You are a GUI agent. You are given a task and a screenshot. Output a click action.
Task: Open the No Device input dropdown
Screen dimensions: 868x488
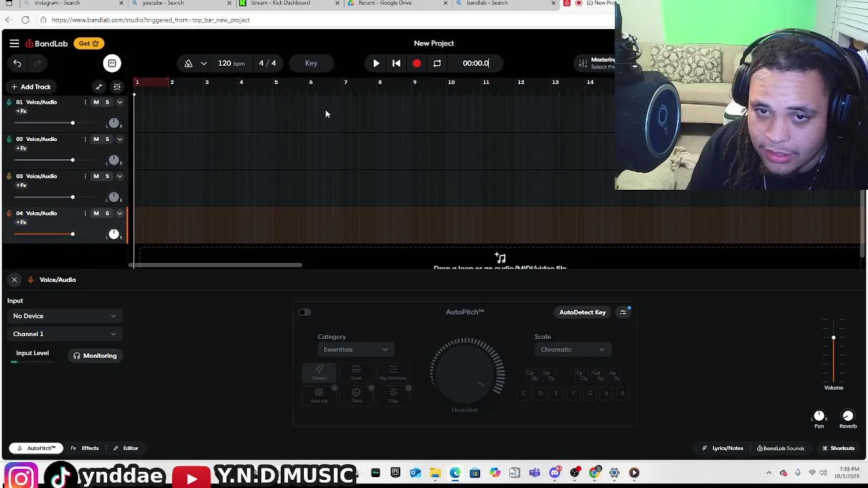point(64,316)
